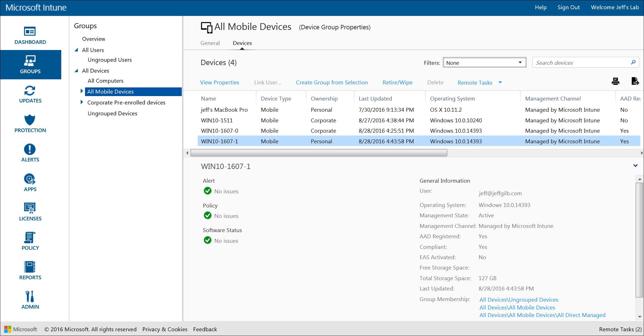The image size is (644, 336).
Task: Click the green Software Status checkmark
Action: coord(207,240)
